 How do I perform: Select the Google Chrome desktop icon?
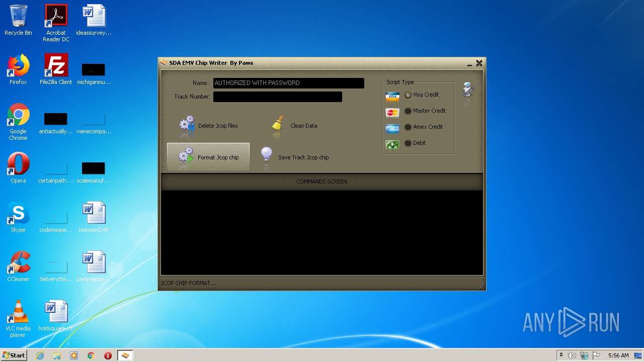pos(18,122)
